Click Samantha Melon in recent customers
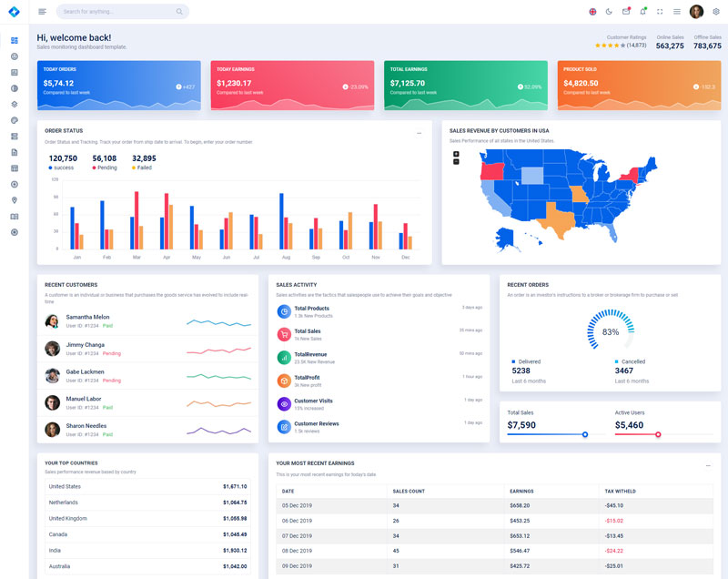This screenshot has width=728, height=579. (87, 317)
